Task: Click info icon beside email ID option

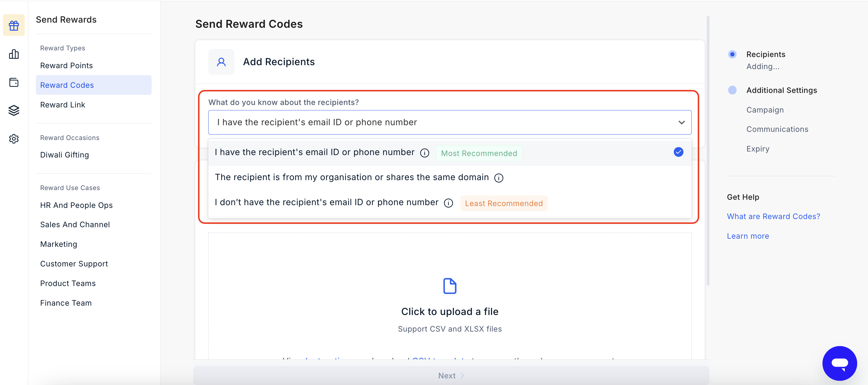Action: (x=425, y=153)
